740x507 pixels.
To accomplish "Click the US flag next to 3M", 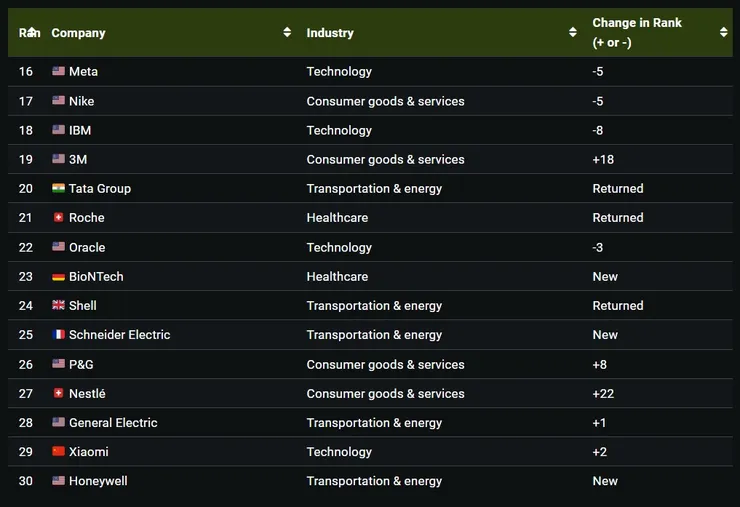I will pos(59,159).
